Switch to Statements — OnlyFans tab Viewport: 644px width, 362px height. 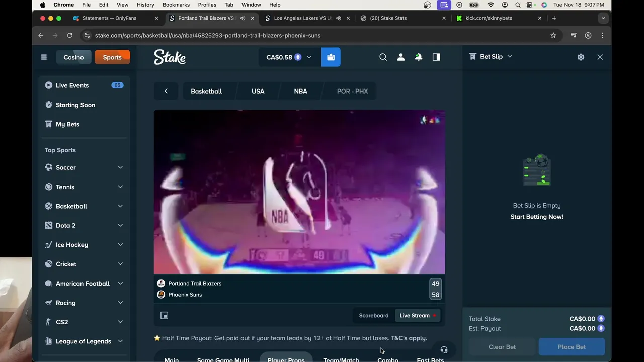coord(116,18)
